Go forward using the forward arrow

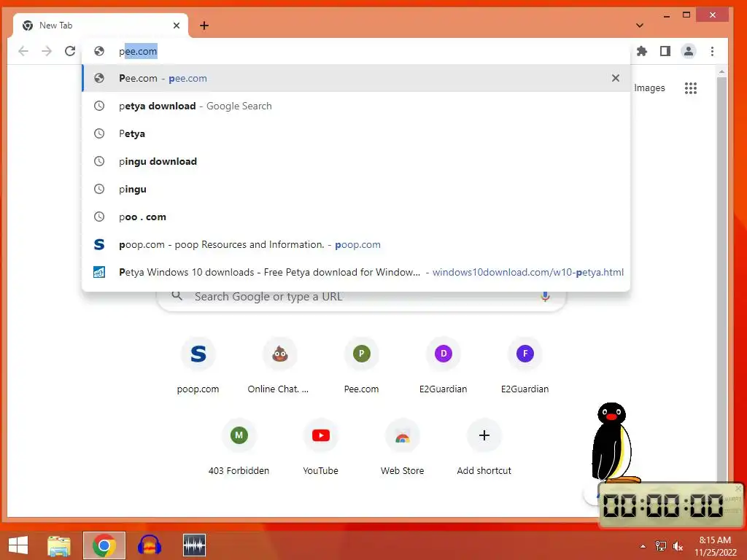(47, 51)
